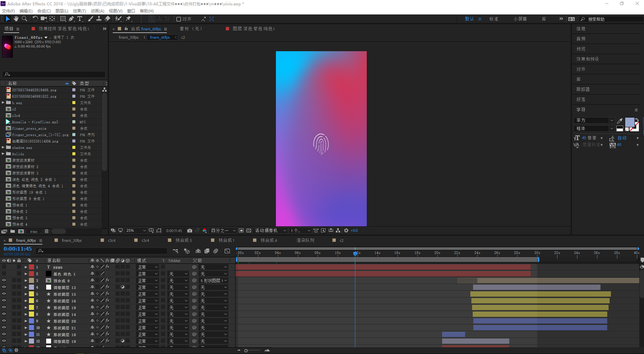The image size is (644, 354).
Task: Select the Pen tool
Action: 71,19
